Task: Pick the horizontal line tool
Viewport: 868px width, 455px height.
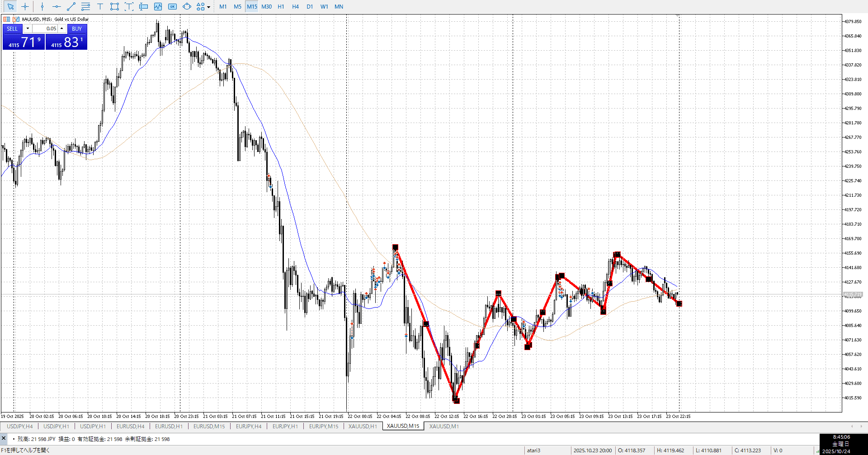Action: click(57, 6)
